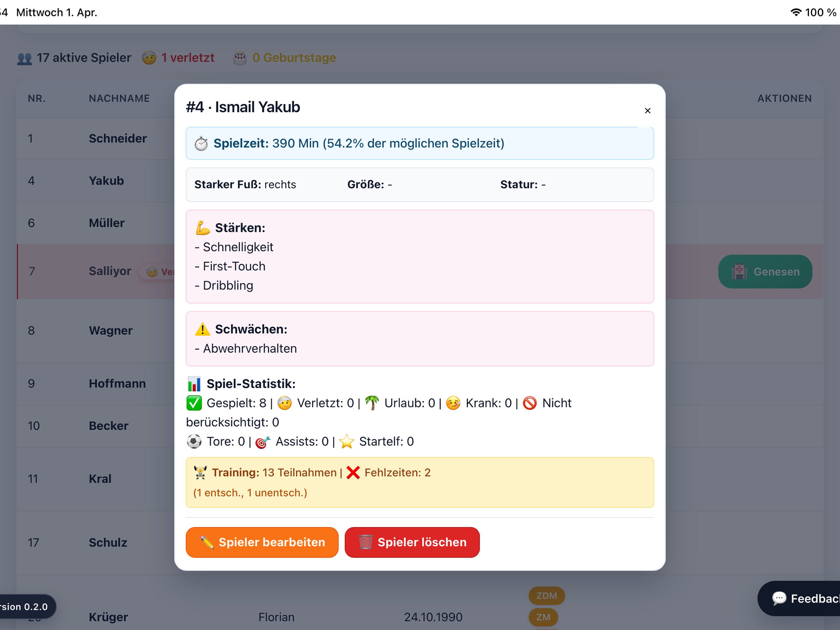Click the birthday cake icon by Geburtstage
Image resolution: width=840 pixels, height=630 pixels.
click(x=240, y=58)
